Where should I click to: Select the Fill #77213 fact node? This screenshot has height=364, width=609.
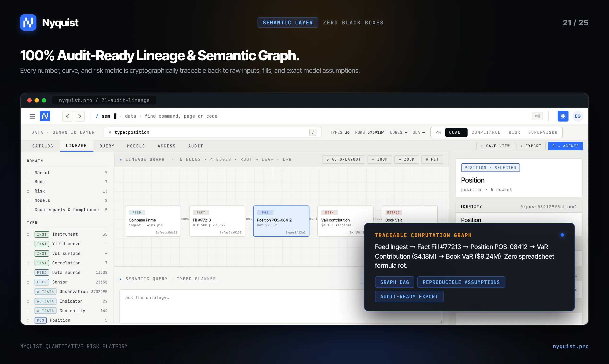[217, 221]
